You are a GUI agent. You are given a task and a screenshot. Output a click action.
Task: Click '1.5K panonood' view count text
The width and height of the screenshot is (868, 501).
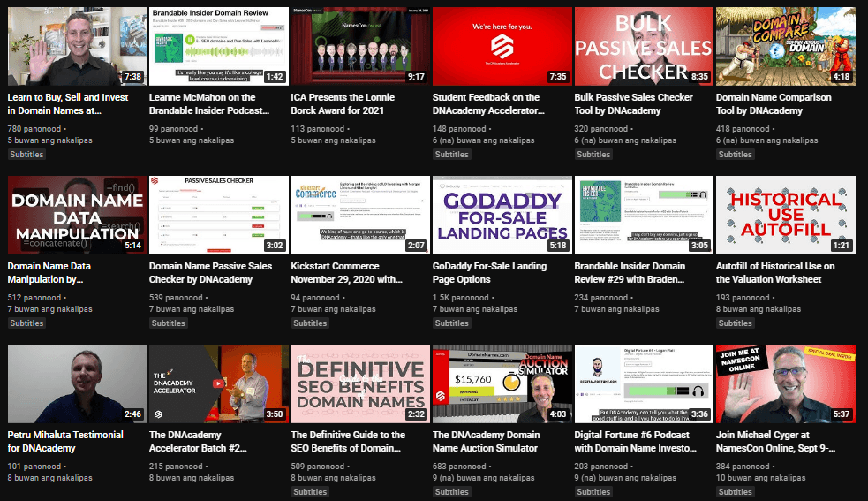point(461,298)
